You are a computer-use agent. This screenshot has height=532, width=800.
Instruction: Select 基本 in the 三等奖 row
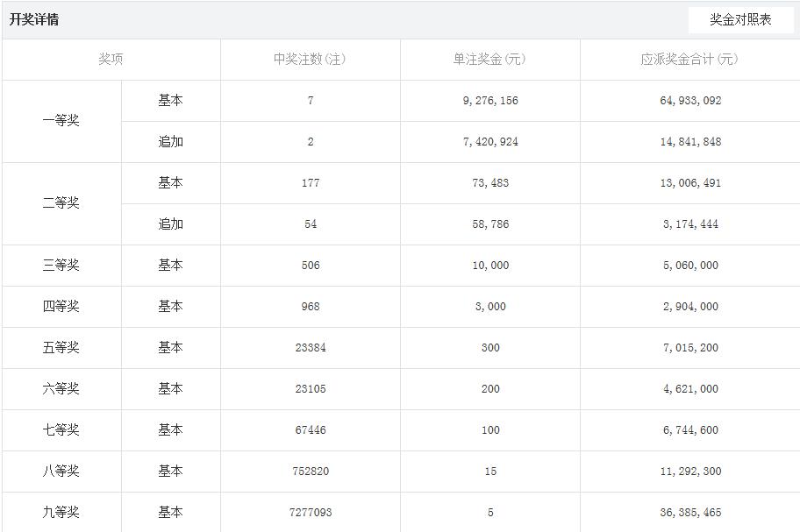(x=170, y=265)
